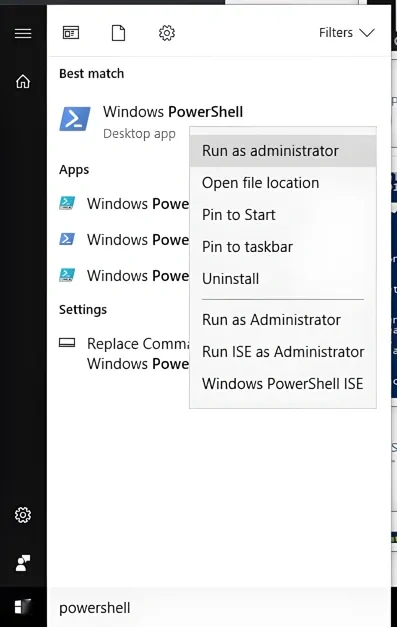Image resolution: width=397 pixels, height=627 pixels.
Task: Select the feedback person icon in sidebar
Action: tap(23, 563)
